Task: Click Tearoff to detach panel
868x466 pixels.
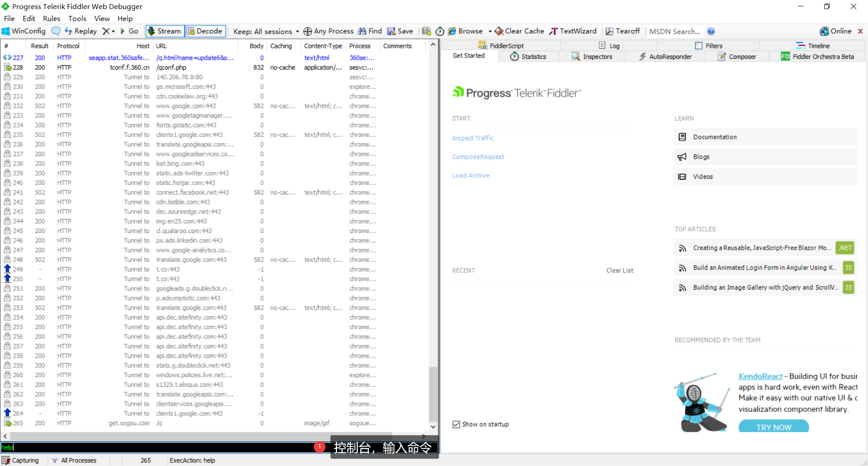Action: (623, 31)
